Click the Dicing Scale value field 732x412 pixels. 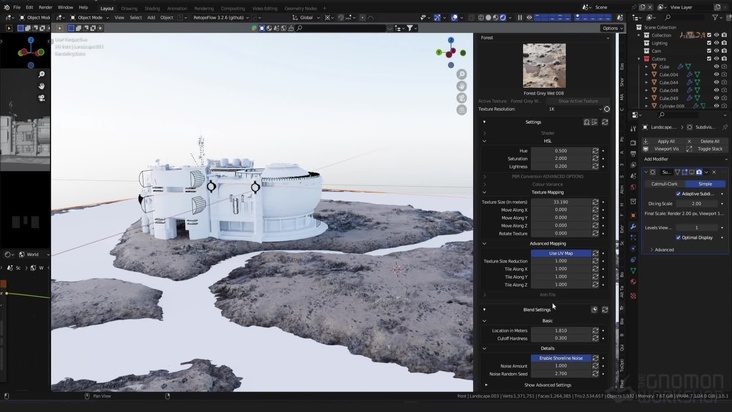point(697,203)
